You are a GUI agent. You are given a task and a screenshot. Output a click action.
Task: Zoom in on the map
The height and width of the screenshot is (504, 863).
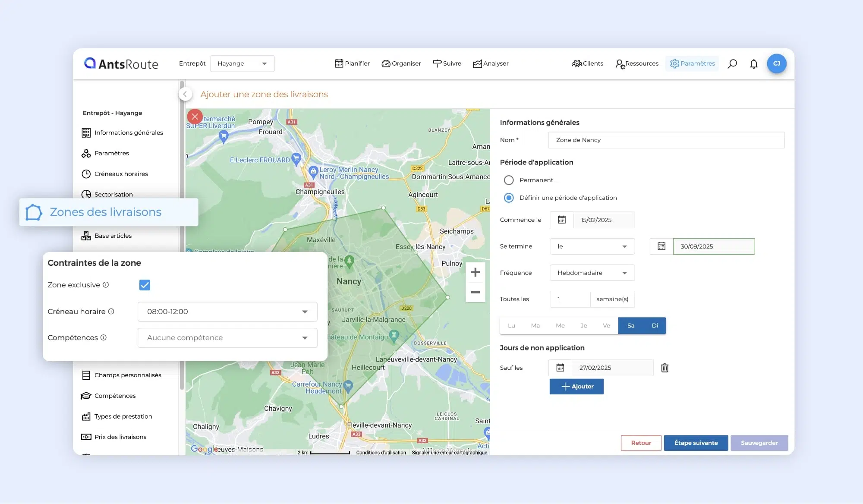[475, 272]
